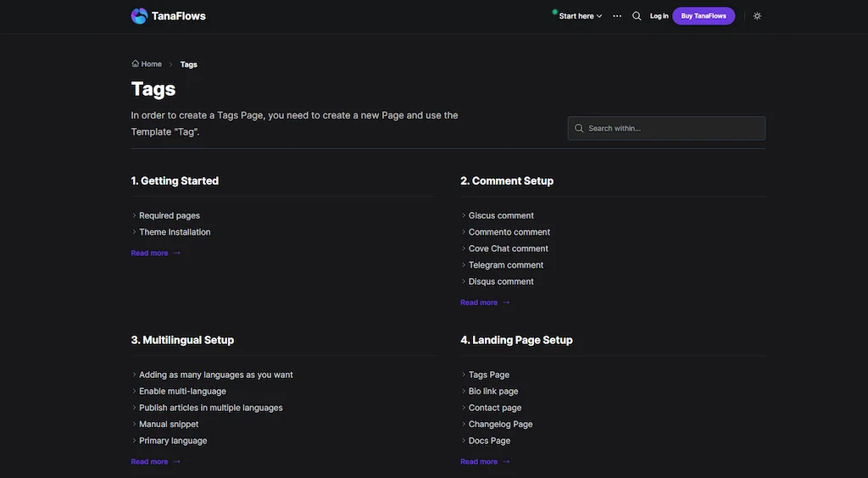Click the TanaFlows logo icon
Viewport: 868px width, 478px height.
tap(140, 16)
